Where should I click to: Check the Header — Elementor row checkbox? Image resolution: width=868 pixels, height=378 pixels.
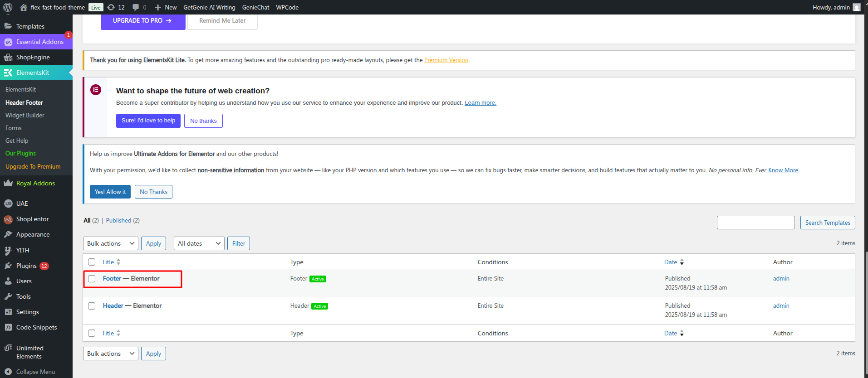coord(92,306)
